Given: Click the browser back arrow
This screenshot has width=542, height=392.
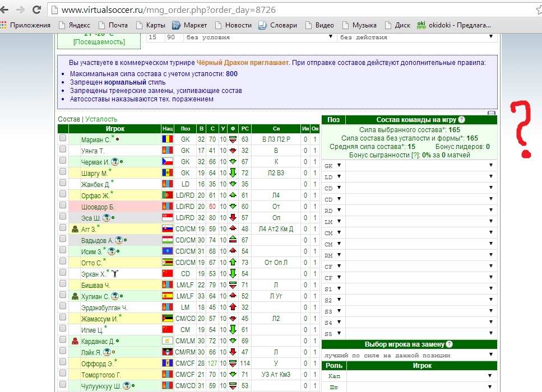Looking at the screenshot, I should [x=4, y=10].
